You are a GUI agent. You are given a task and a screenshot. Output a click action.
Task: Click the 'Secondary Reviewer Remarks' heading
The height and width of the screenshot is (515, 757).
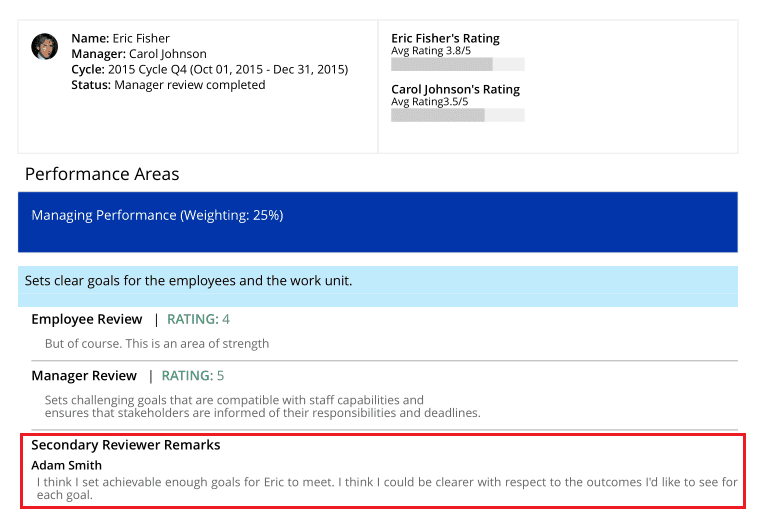pyautogui.click(x=126, y=445)
